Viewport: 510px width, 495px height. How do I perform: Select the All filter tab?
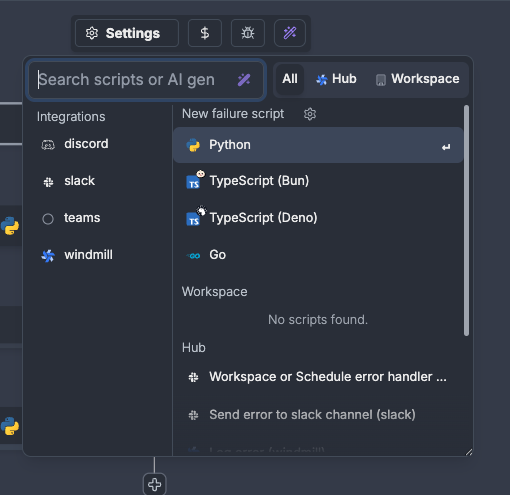[290, 79]
